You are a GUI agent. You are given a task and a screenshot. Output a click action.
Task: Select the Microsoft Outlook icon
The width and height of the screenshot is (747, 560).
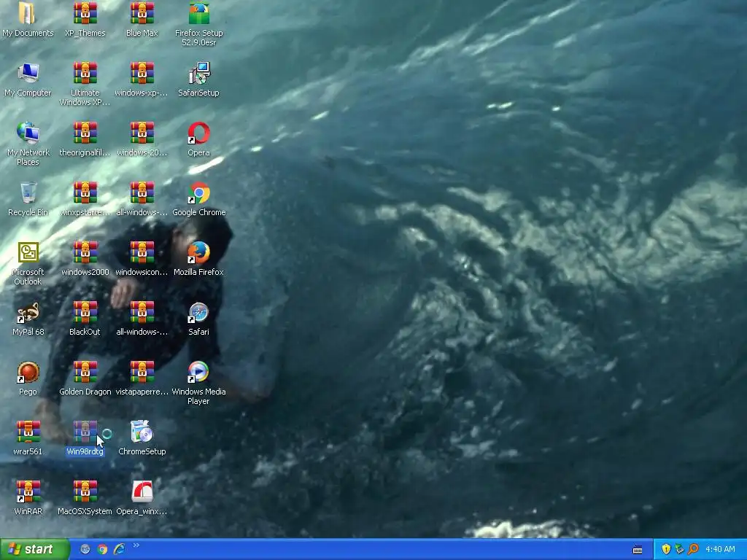click(x=28, y=252)
